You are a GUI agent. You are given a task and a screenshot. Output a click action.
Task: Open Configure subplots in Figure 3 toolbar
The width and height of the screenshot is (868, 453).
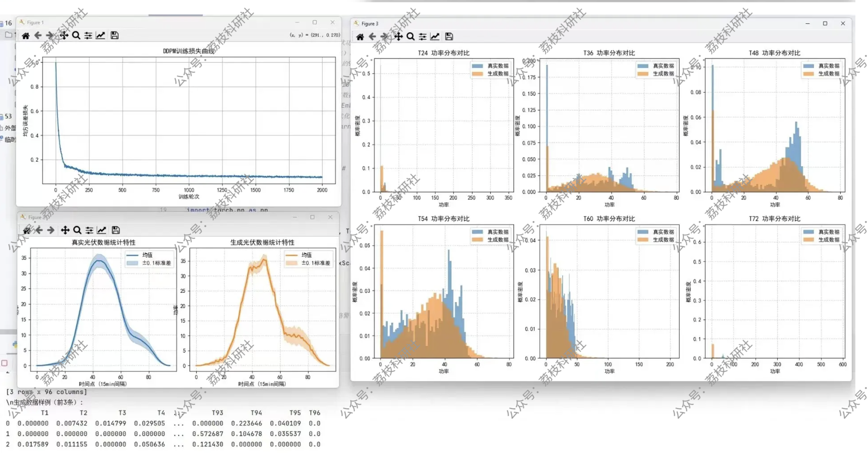point(423,36)
